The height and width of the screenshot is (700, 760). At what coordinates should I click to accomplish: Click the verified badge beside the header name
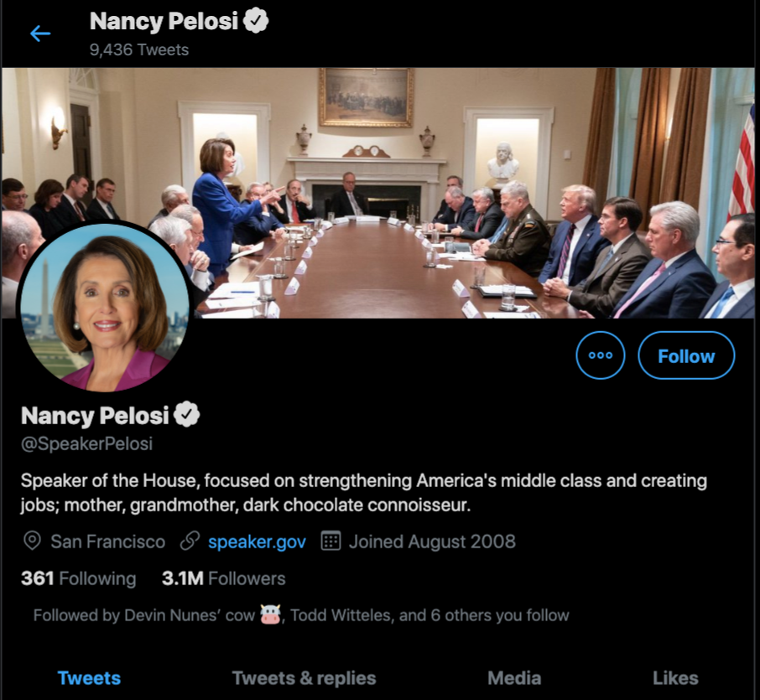(255, 22)
